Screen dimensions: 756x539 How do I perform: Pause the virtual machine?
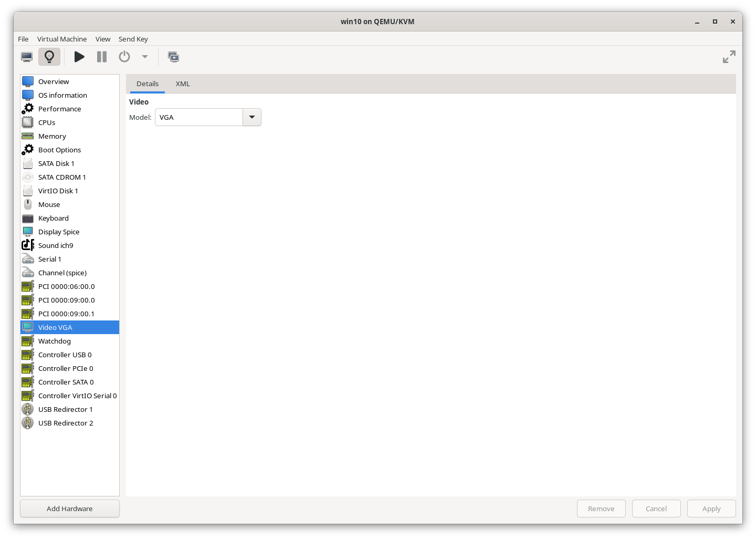(102, 57)
